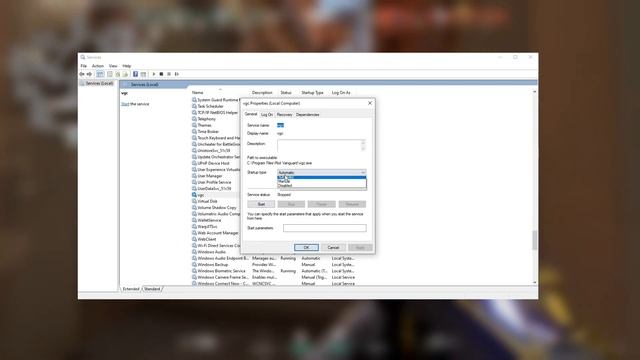Click the gear icon beside Windows Biometric Service
The width and height of the screenshot is (640, 360).
[194, 271]
